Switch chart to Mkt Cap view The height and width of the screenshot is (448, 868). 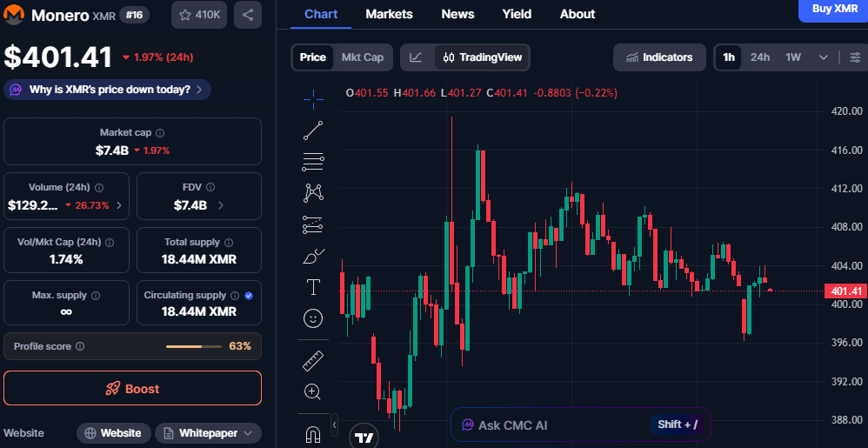pos(362,57)
